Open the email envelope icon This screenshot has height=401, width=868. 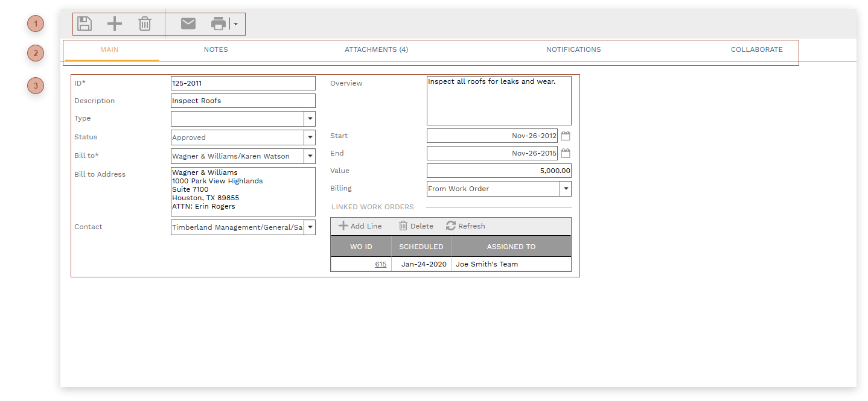[188, 24]
